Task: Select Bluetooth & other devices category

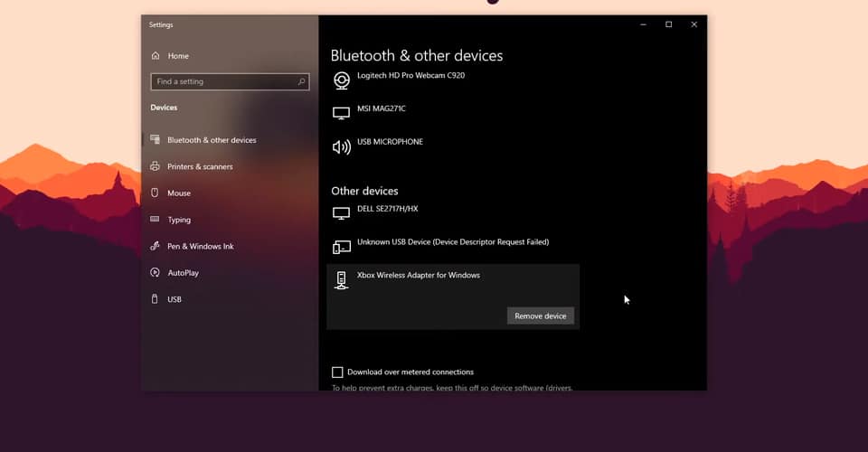Action: [212, 140]
